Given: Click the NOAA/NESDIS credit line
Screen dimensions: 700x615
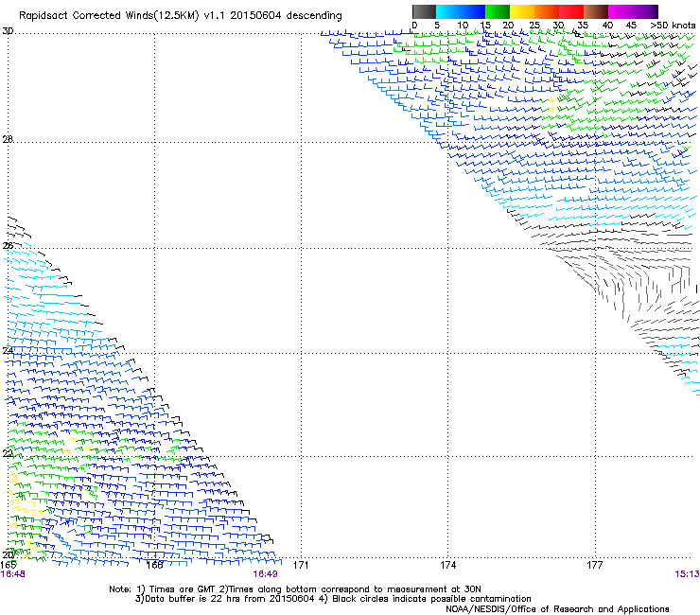Looking at the screenshot, I should [x=557, y=609].
